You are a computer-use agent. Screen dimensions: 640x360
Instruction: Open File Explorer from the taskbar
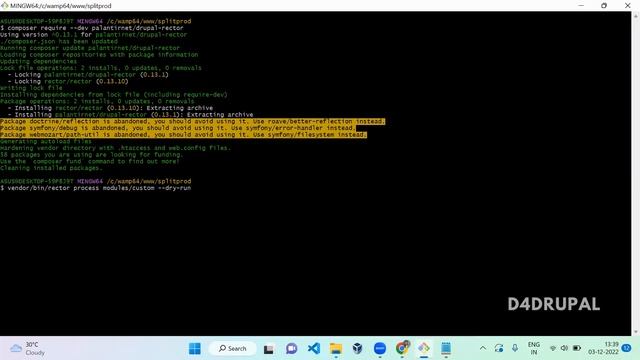[336, 349]
